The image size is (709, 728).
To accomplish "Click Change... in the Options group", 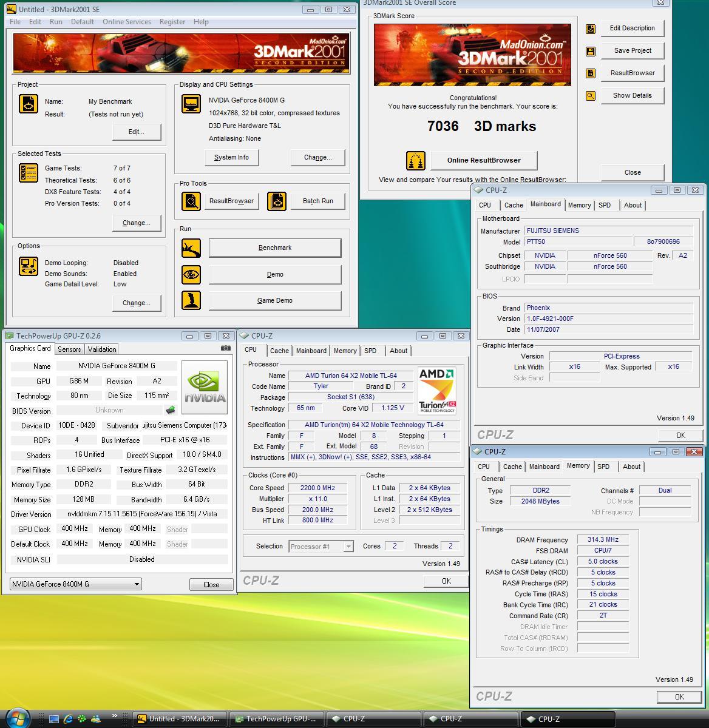I will pos(136,303).
